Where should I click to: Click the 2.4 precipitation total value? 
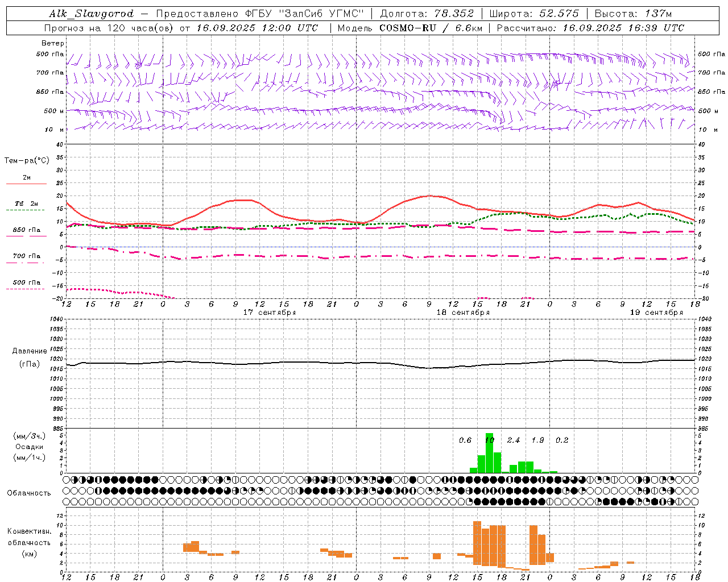(x=514, y=440)
